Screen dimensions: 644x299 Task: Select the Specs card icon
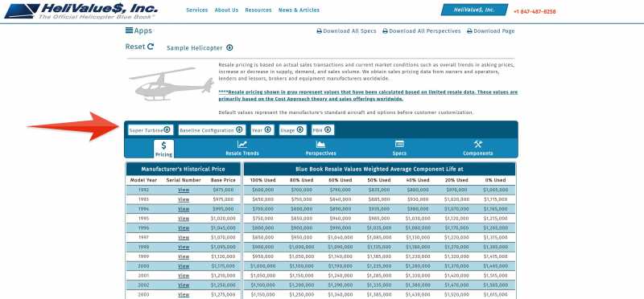399,144
